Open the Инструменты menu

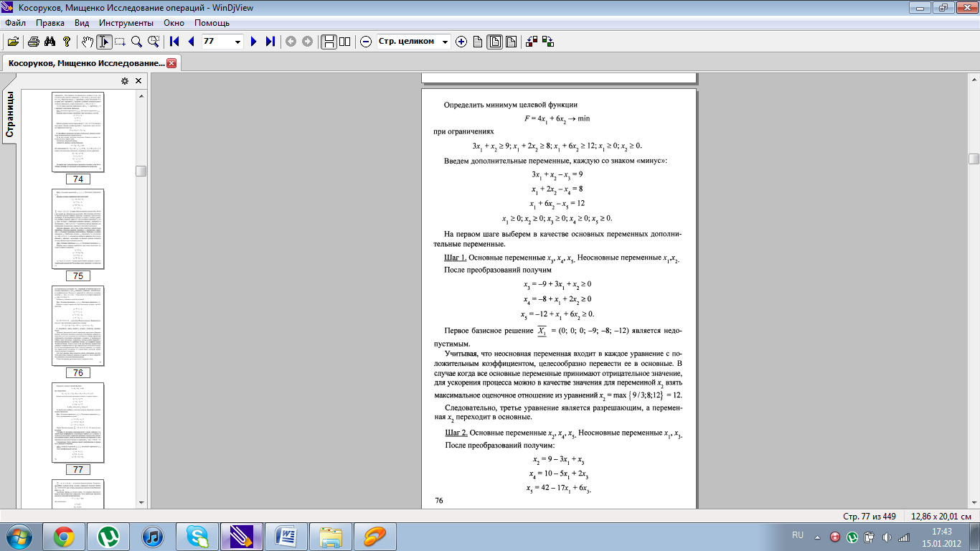click(126, 23)
